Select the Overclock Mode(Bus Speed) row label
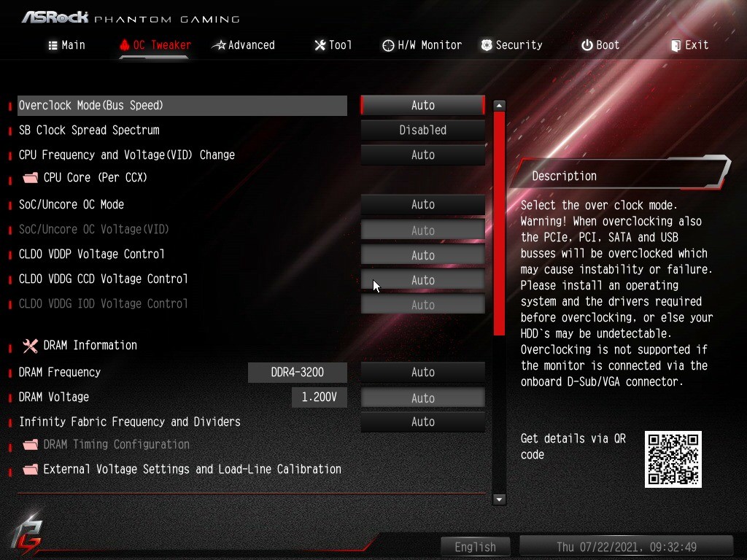The height and width of the screenshot is (560, 747). pyautogui.click(x=90, y=105)
